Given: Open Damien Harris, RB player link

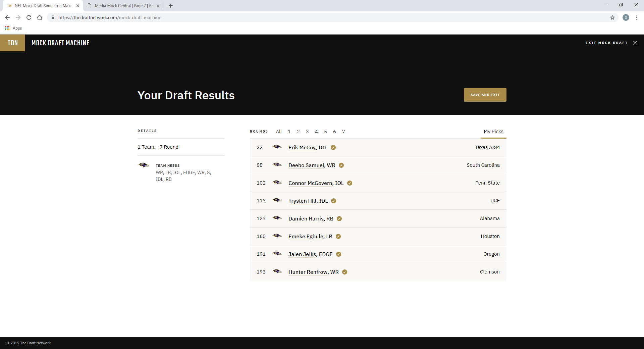Looking at the screenshot, I should click(x=311, y=218).
